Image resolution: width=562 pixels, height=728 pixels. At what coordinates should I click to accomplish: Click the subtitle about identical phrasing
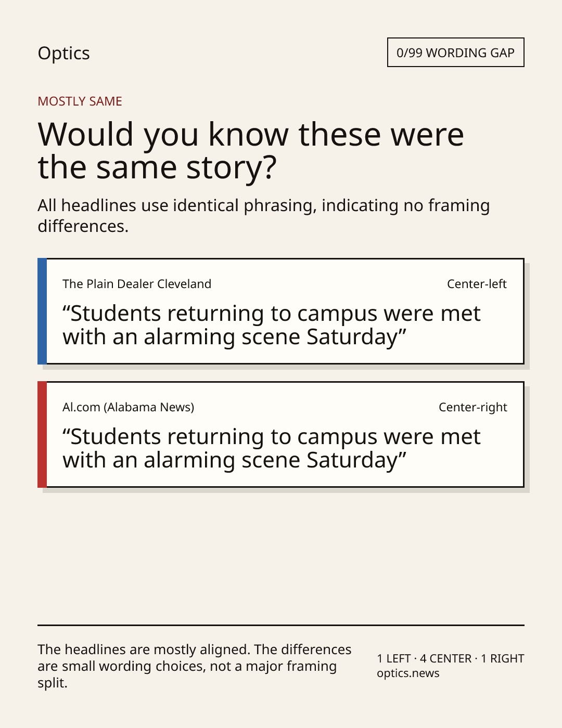coord(264,215)
